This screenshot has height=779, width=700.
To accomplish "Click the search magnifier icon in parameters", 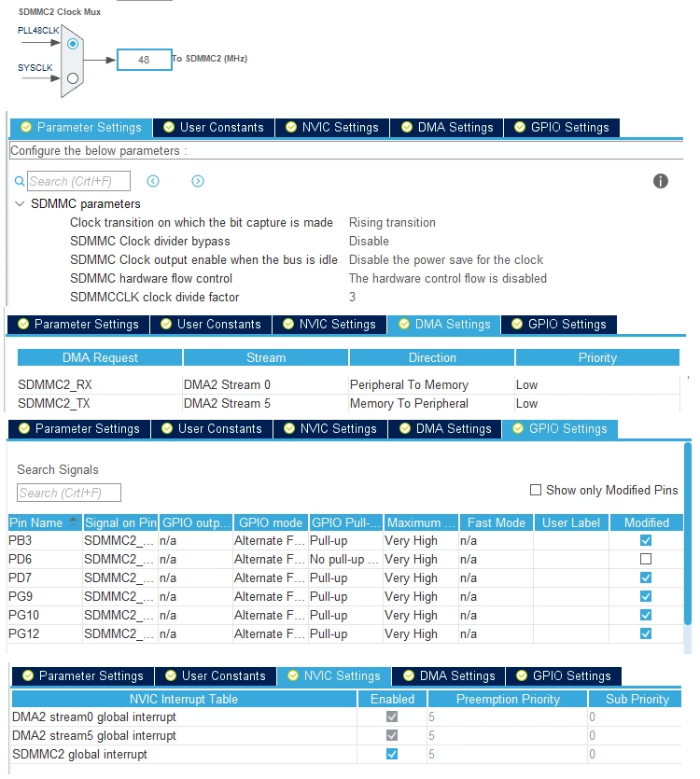I will [x=20, y=181].
